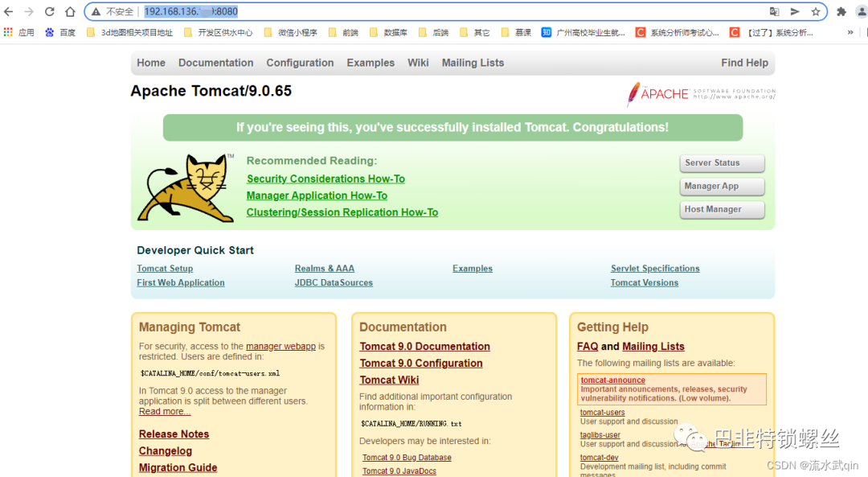Open Tomcat 9.0 JavaDocs link
Screen dimensions: 868x477
coord(399,471)
